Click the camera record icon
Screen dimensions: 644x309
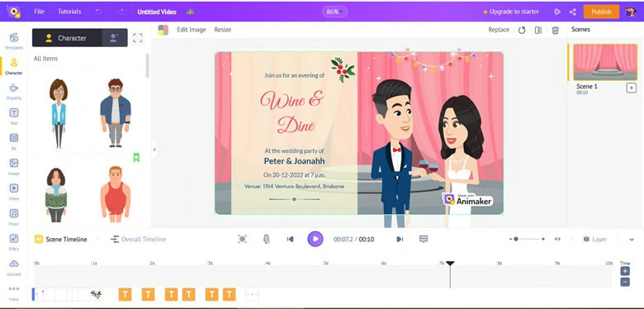click(243, 239)
